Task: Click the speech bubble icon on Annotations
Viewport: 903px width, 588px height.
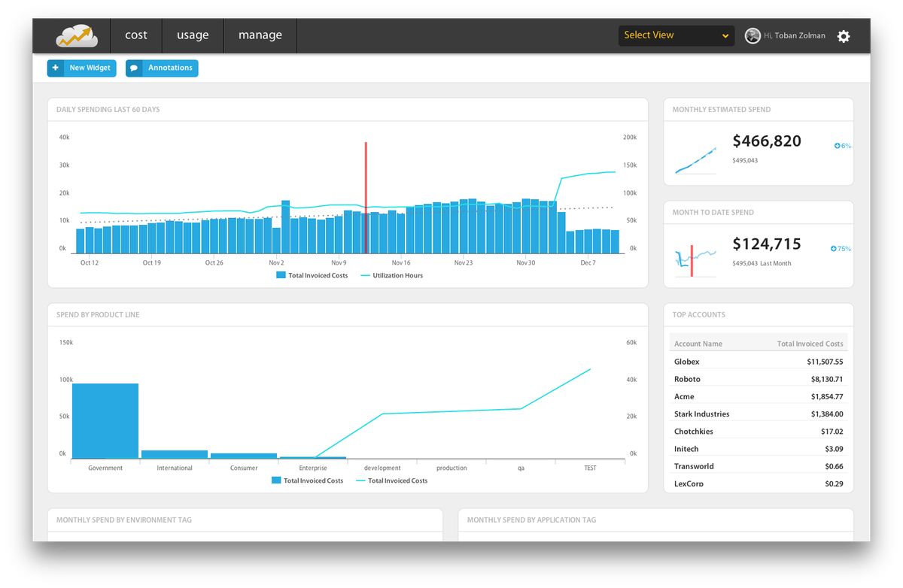Action: [134, 68]
